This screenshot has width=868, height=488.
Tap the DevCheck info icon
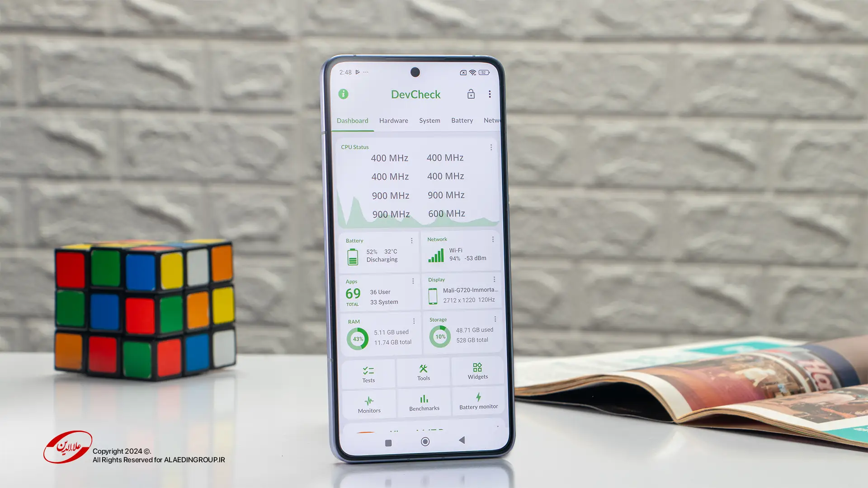tap(344, 94)
